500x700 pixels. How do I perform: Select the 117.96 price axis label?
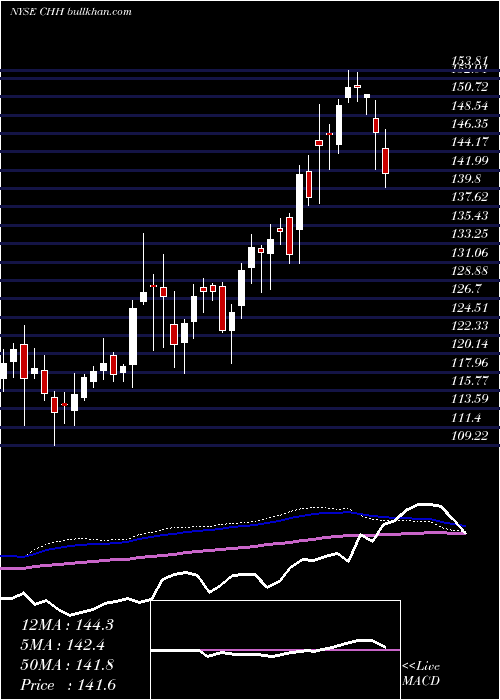[470, 362]
